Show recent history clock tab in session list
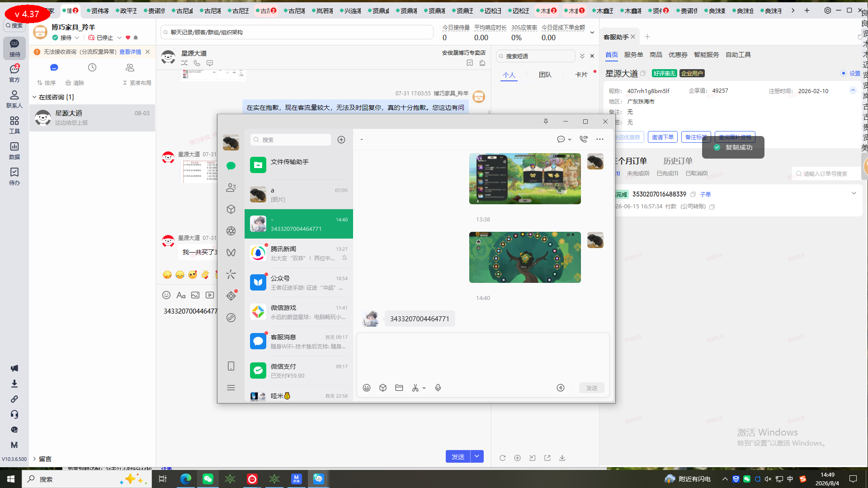Viewport: 868px width, 488px height. tap(92, 67)
